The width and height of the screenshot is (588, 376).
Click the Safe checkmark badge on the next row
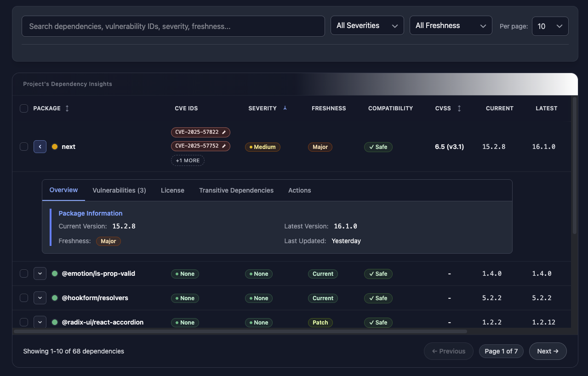click(x=378, y=147)
